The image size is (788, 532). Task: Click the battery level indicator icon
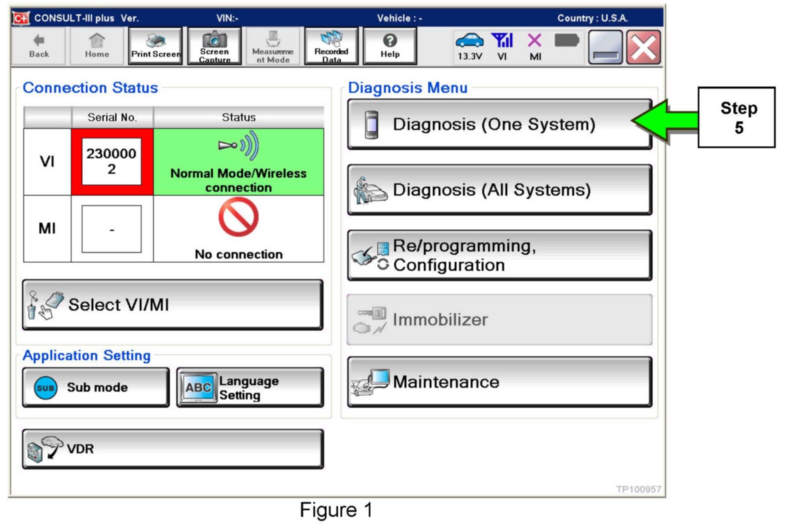[x=566, y=41]
